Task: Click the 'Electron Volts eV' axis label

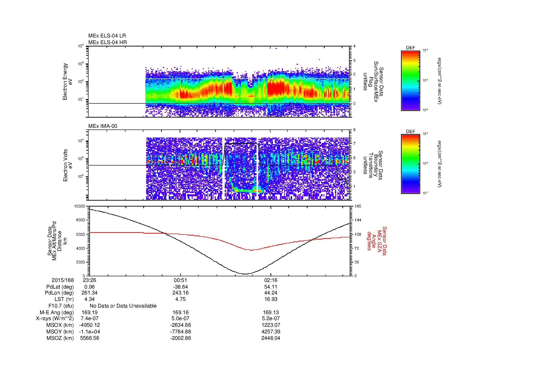Action: click(68, 165)
